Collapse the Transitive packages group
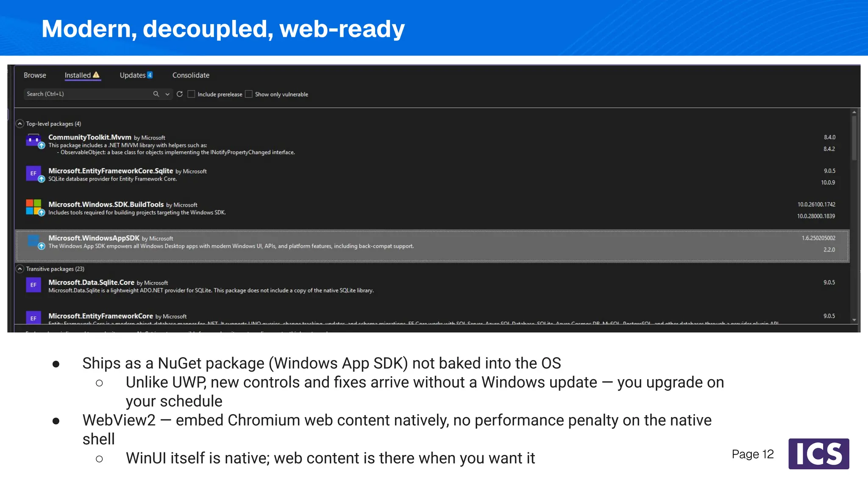The height and width of the screenshot is (488, 868). 20,269
